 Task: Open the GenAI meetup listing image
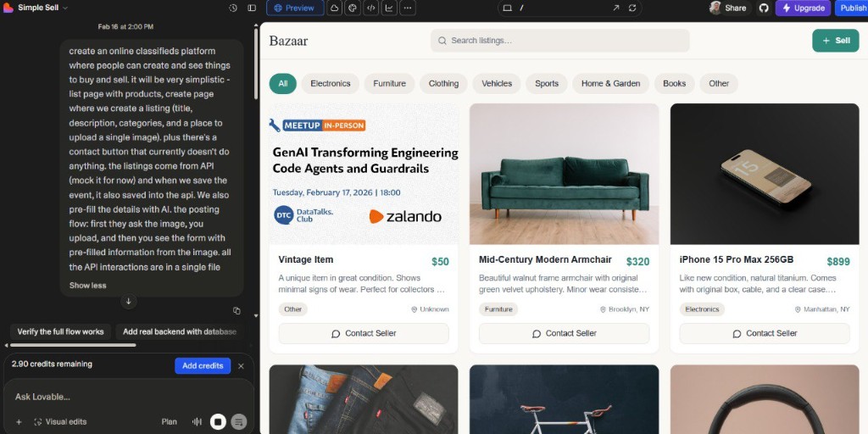pos(364,174)
